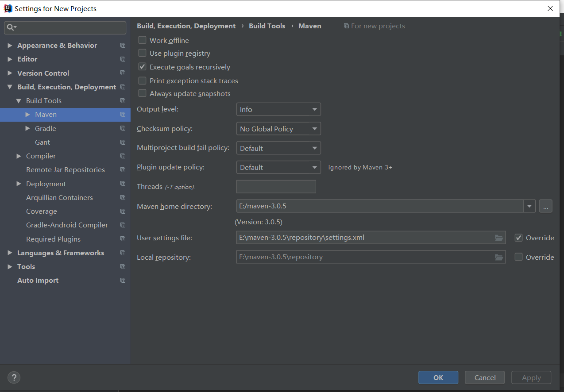Viewport: 564px width, 392px height.
Task: Click project-level icon beside Deployment row
Action: coord(123,184)
